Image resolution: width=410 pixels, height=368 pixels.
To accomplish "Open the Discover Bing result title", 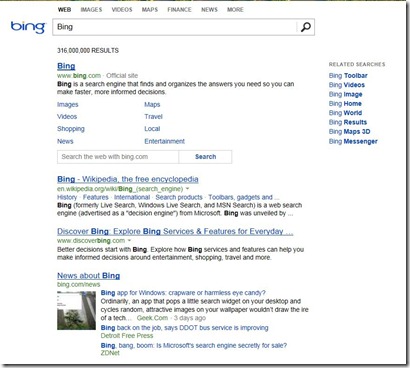I will (x=175, y=231).
